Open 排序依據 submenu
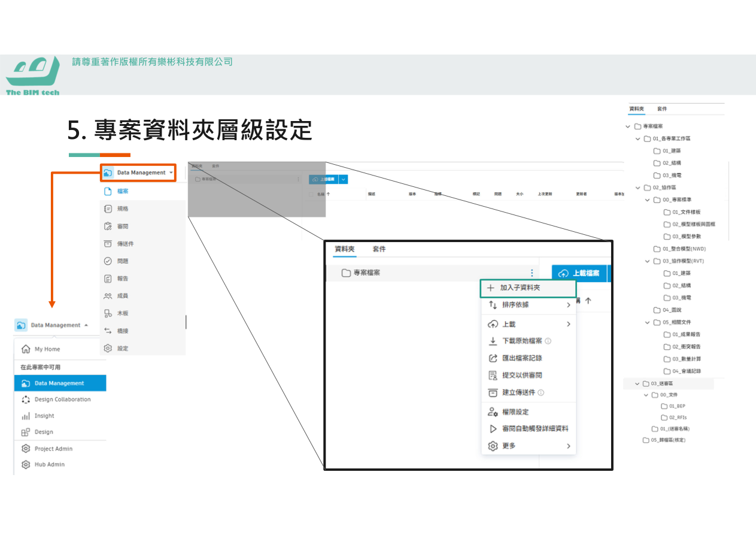Image resolution: width=756 pixels, height=535 pixels. pyautogui.click(x=528, y=305)
